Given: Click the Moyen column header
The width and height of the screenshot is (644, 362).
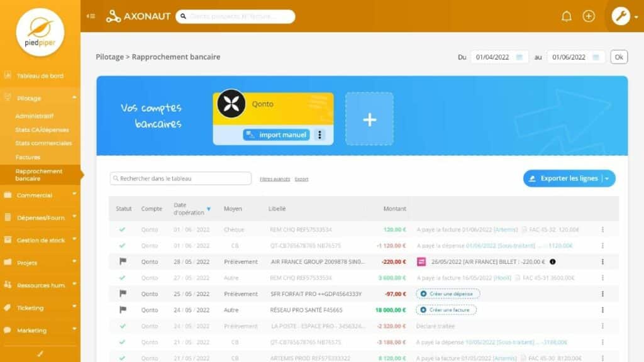Looking at the screenshot, I should [x=233, y=209].
